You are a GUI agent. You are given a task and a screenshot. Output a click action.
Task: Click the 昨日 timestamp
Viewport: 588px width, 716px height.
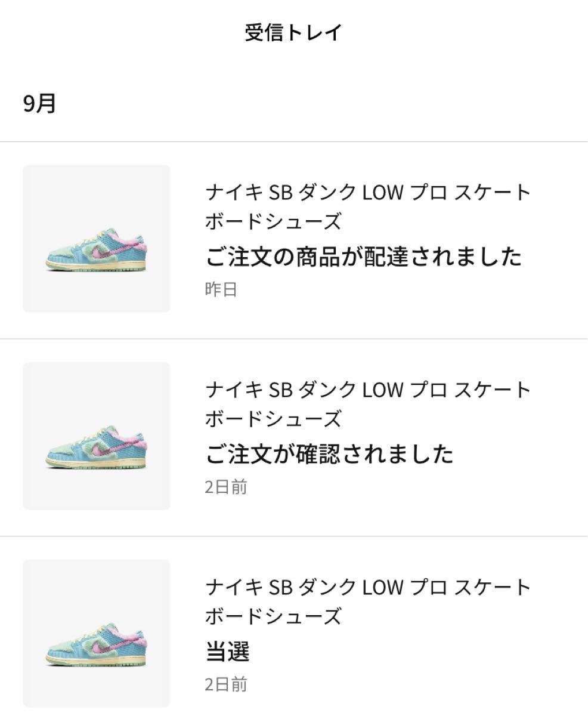(x=221, y=290)
